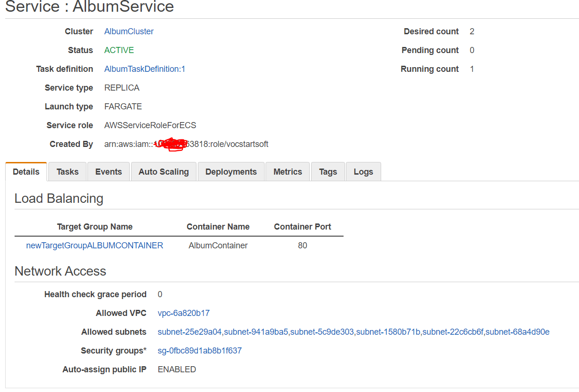View the Auto Scaling tab
This screenshot has width=579, height=392.
point(164,171)
